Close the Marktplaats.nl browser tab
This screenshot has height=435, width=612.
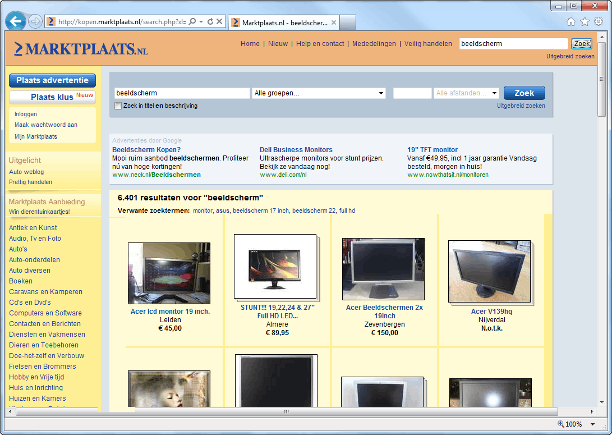[x=334, y=23]
